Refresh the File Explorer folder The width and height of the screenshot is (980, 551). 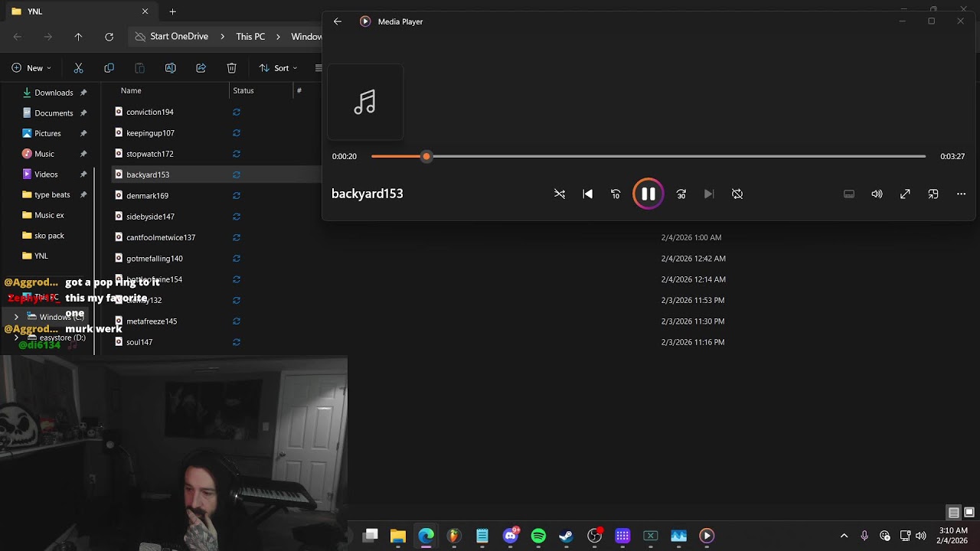[109, 37]
